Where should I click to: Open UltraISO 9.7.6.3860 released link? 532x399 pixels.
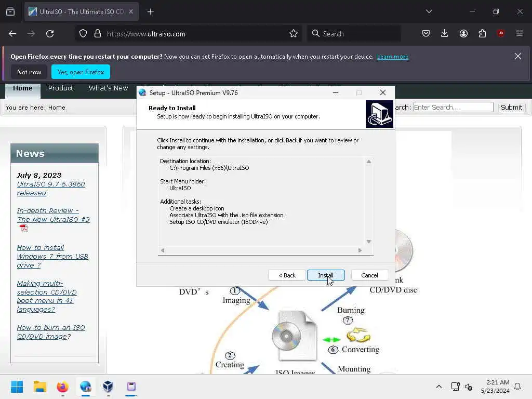51,188
